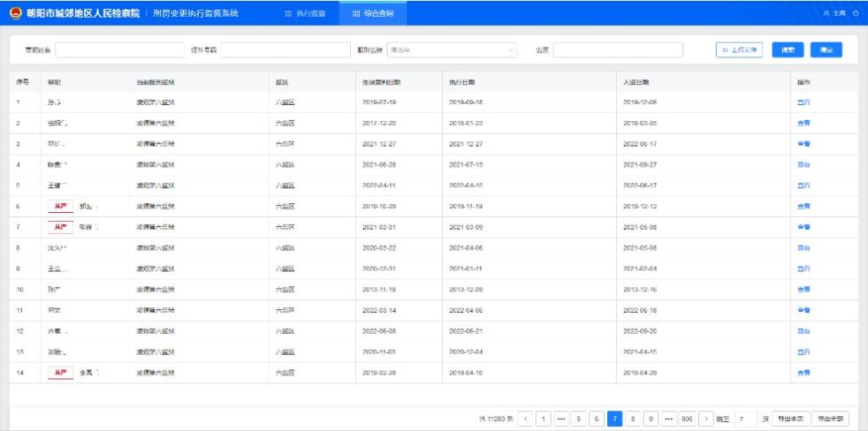Go to previous page with left arrow
The image size is (868, 431).
[x=525, y=418]
